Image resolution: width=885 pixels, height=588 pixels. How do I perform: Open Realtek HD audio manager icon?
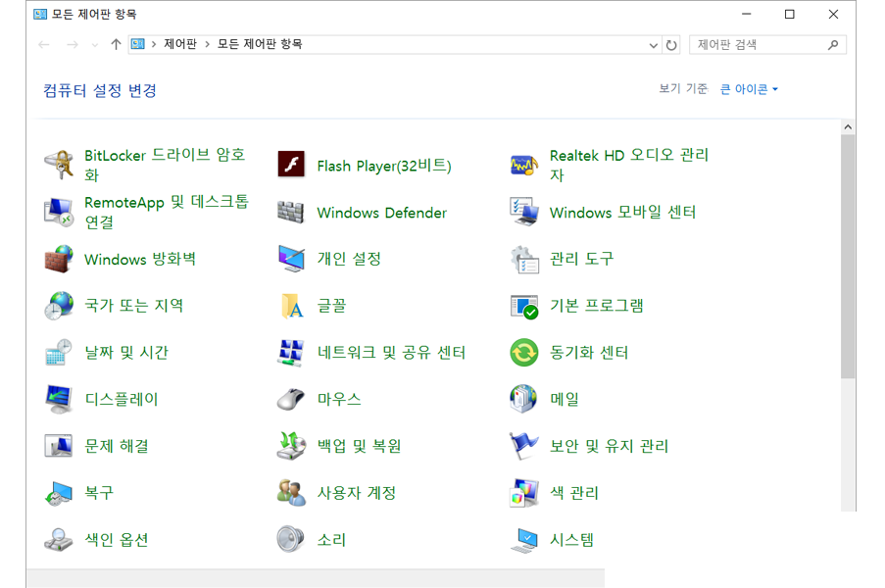[523, 165]
